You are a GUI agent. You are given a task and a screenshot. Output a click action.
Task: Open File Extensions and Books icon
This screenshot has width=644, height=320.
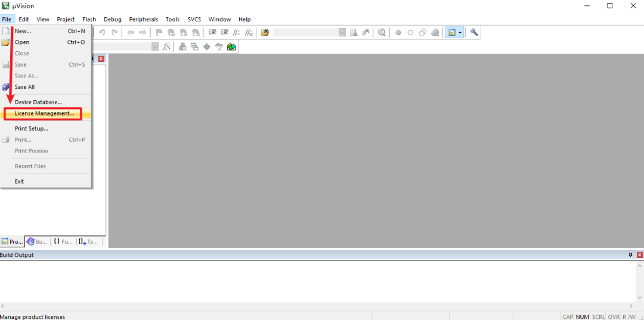click(182, 46)
